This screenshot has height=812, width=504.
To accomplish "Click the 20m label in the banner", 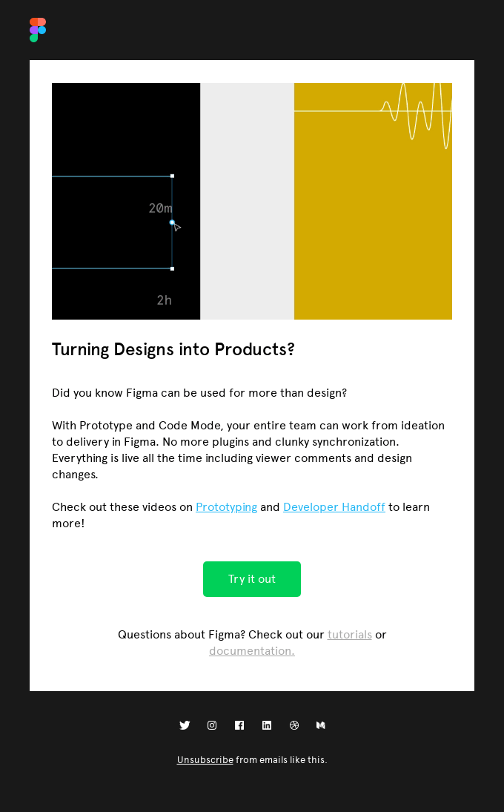I will [160, 208].
